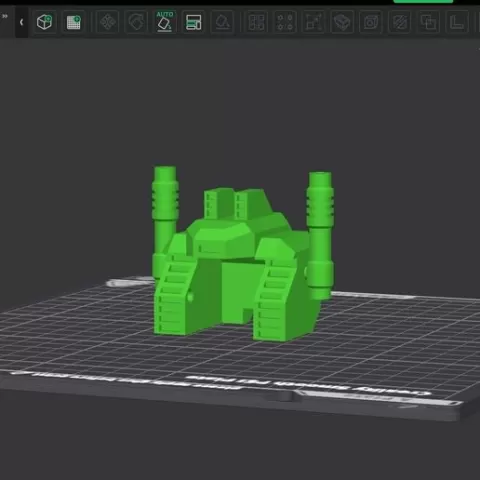Click the green button at top right
The height and width of the screenshot is (480, 480).
tap(423, 1)
